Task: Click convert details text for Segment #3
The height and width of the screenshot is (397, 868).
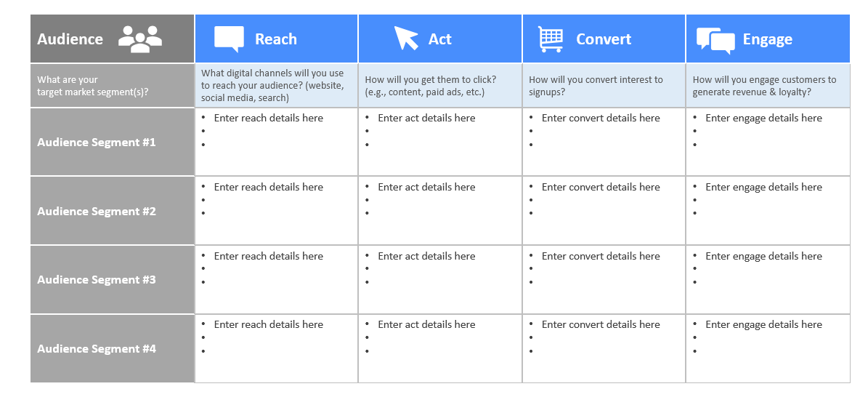Action: click(601, 256)
